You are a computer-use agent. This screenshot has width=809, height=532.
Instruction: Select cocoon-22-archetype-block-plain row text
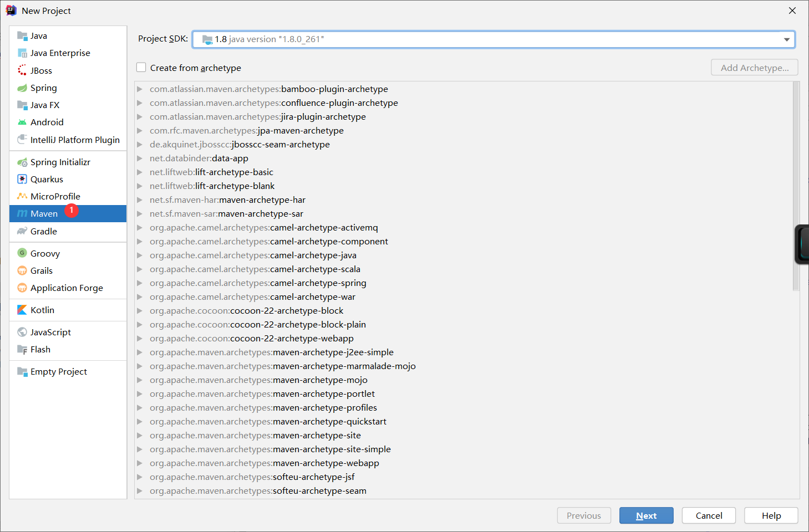[258, 325]
